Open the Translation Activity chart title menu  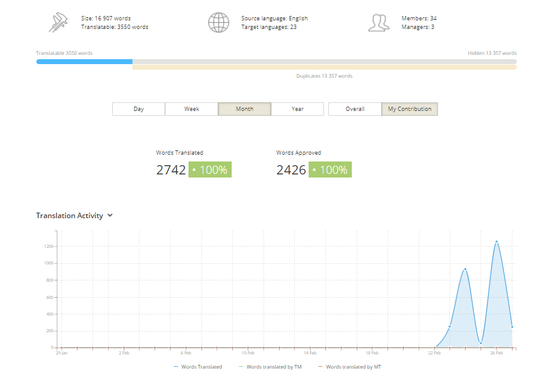click(70, 216)
